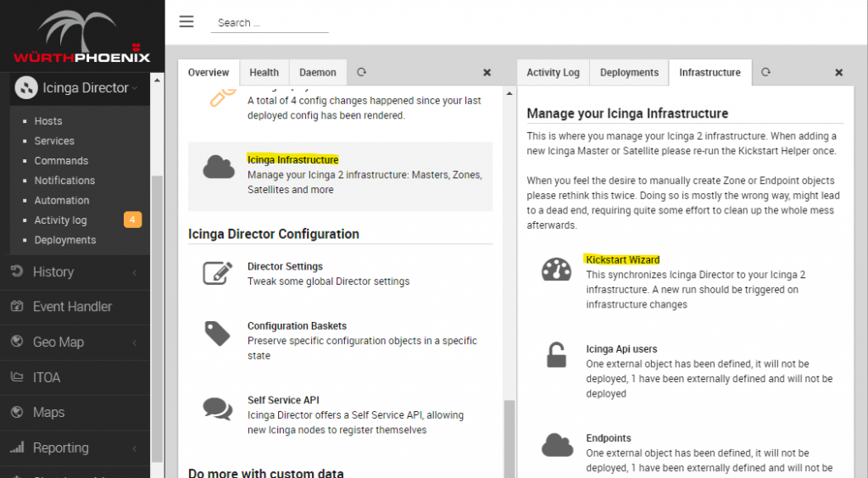Expand the History sidebar menu
This screenshot has width=868, height=478.
pos(75,272)
